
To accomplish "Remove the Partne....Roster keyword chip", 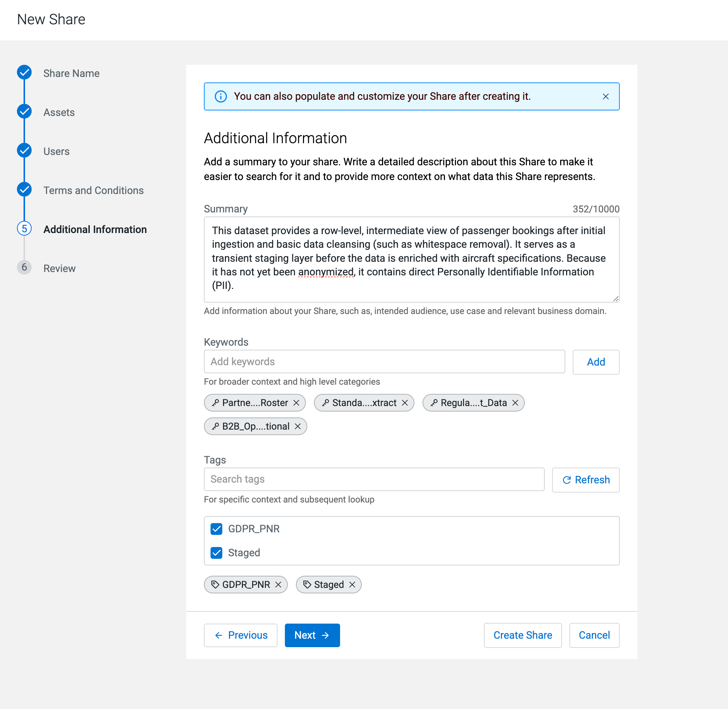I will point(296,403).
